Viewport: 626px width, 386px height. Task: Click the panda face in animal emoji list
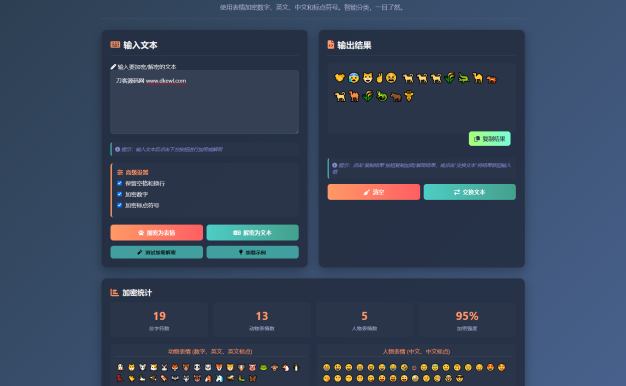(197, 368)
